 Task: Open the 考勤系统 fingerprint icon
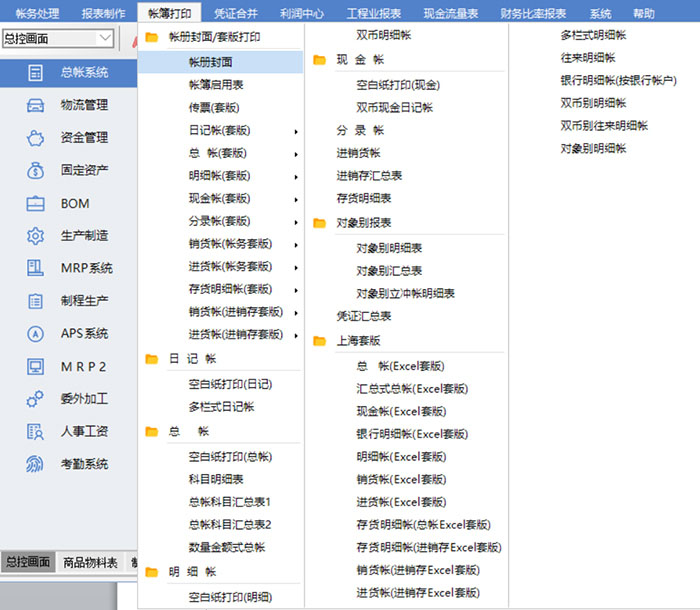pos(36,464)
